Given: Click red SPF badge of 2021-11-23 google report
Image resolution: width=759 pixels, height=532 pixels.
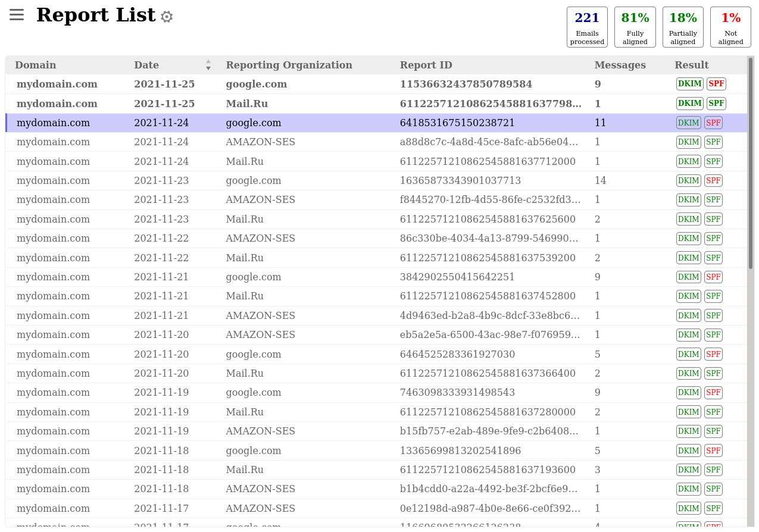Looking at the screenshot, I should point(713,180).
